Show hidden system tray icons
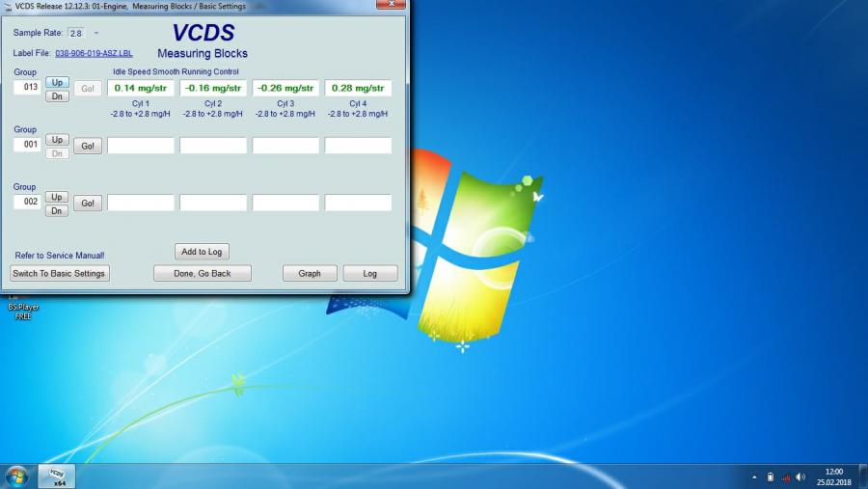 (x=754, y=476)
